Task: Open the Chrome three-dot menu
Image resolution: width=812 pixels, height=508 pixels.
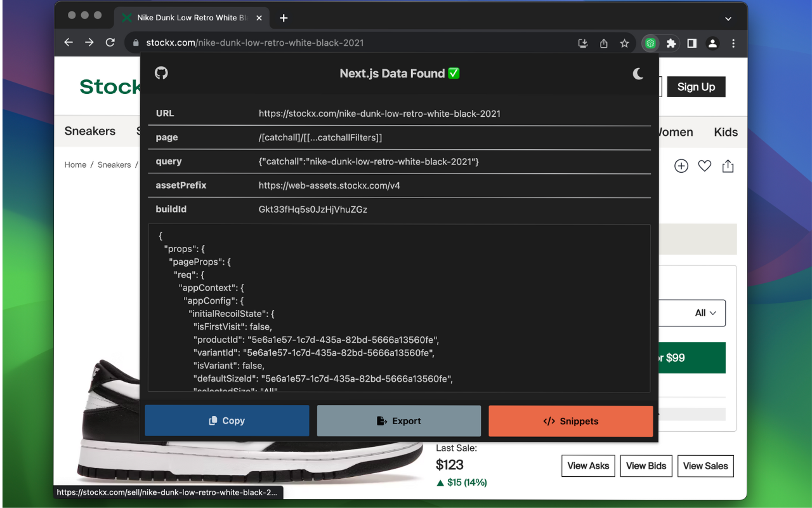Action: (x=733, y=43)
